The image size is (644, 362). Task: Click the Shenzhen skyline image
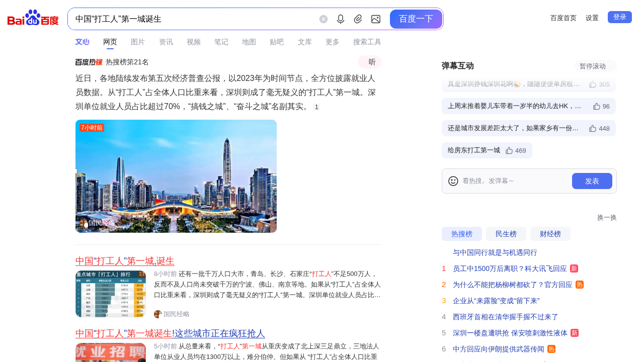click(x=176, y=176)
